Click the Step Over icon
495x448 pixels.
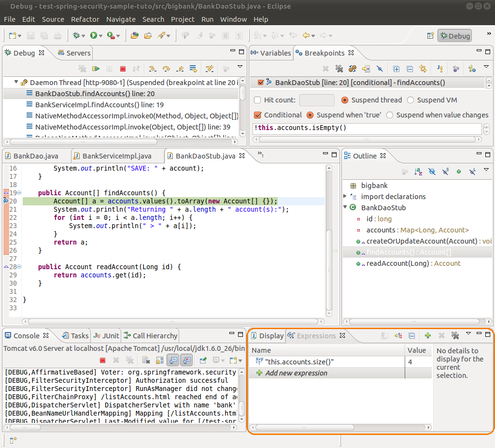coord(166,69)
